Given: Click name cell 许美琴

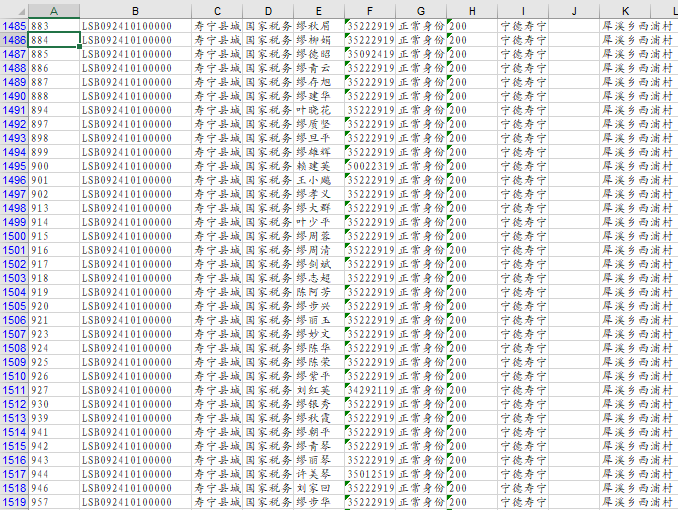Looking at the screenshot, I should [x=319, y=474].
